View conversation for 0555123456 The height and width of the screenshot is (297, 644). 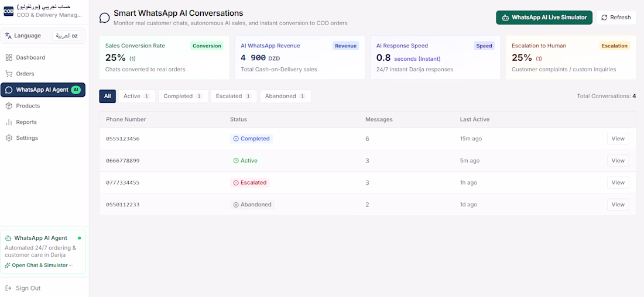click(618, 139)
